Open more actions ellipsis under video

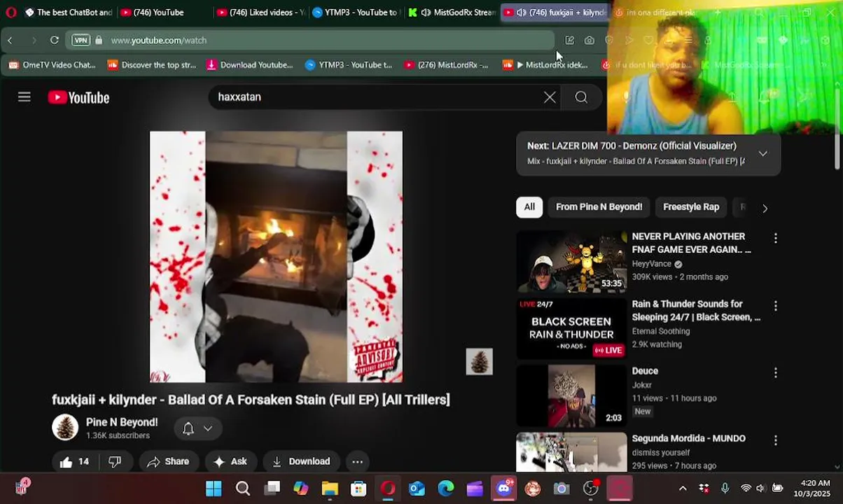pyautogui.click(x=357, y=461)
